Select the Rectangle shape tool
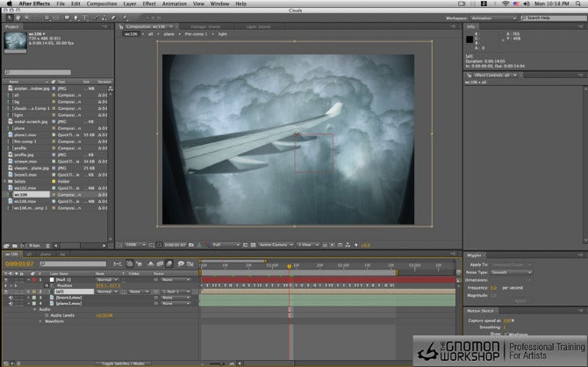The height and width of the screenshot is (367, 588). click(67, 18)
